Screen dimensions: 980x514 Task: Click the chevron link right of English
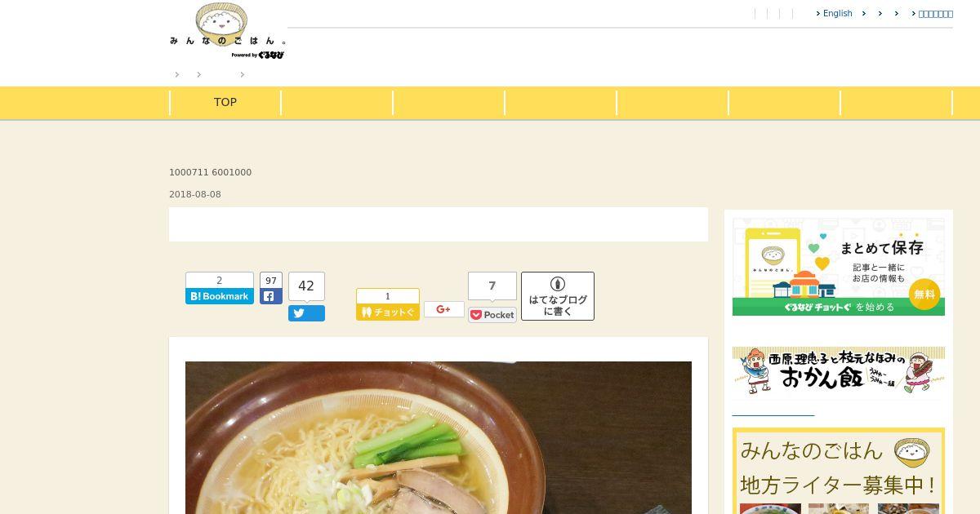tap(864, 13)
